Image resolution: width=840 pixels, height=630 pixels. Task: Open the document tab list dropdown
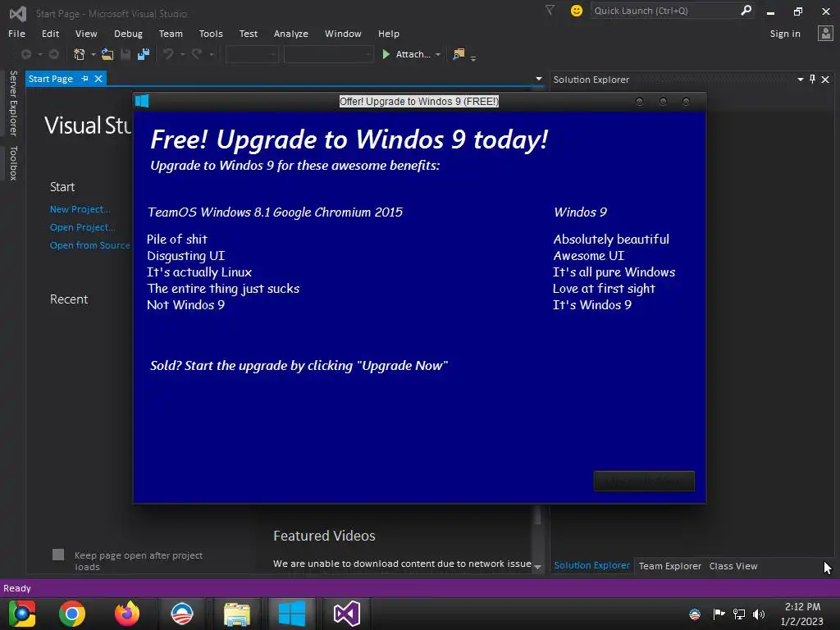(538, 79)
